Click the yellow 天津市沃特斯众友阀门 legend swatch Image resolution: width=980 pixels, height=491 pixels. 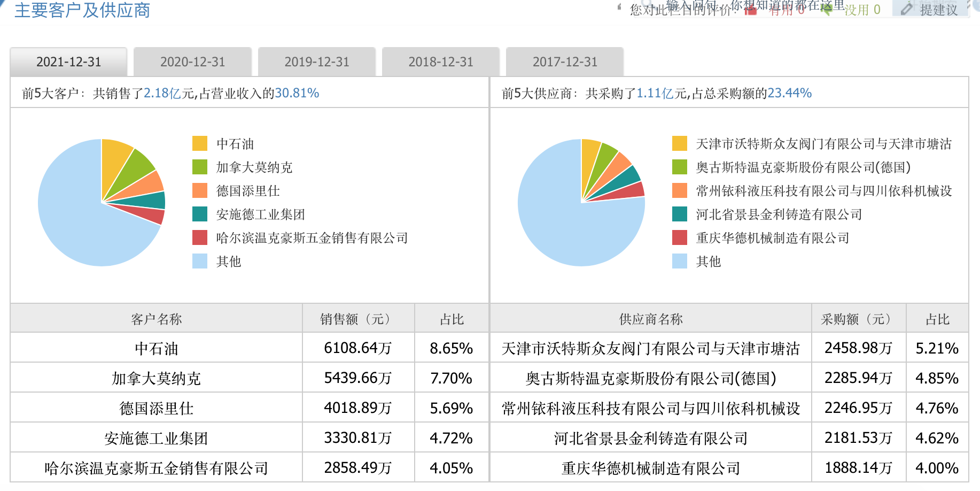[680, 143]
